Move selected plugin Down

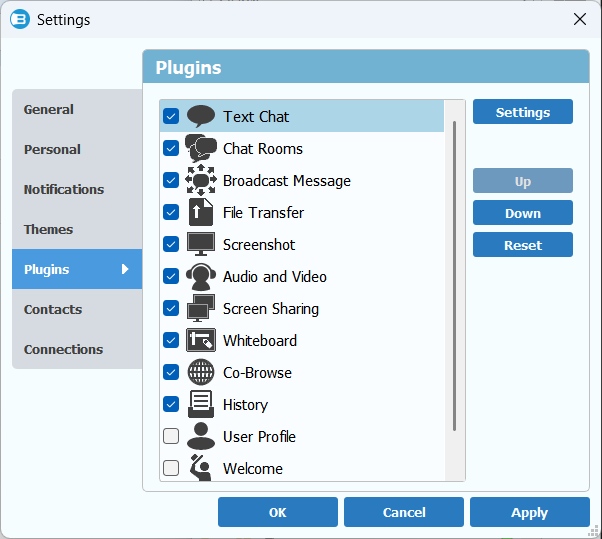(523, 213)
